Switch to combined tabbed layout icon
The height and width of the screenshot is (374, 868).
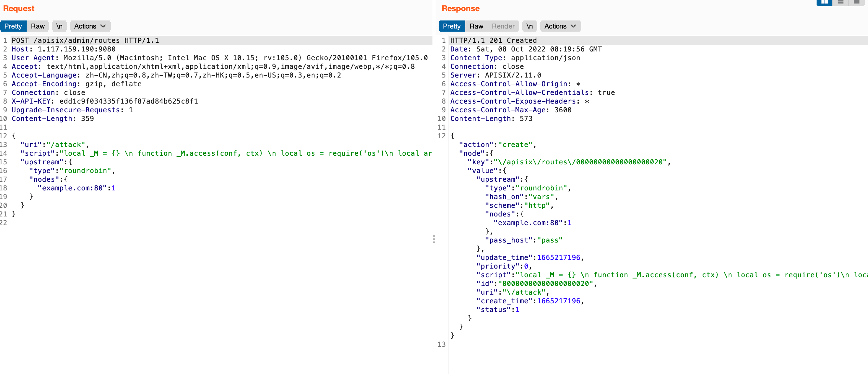tap(857, 2)
